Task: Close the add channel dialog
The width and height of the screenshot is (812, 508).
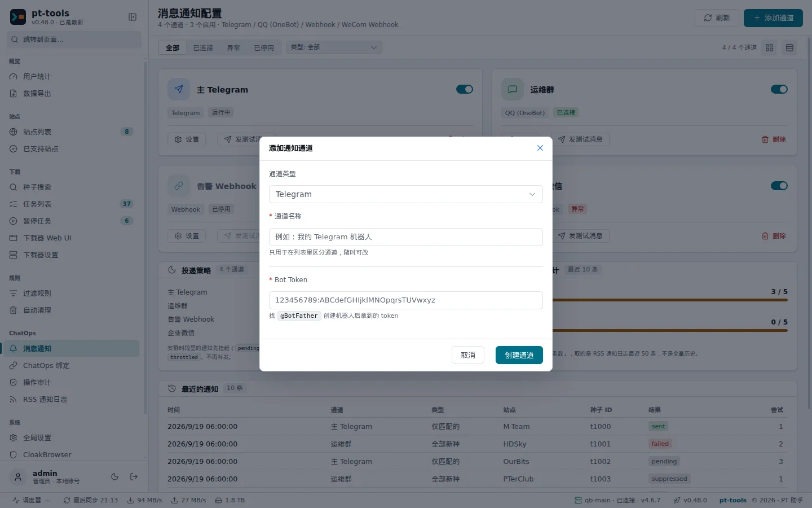Action: pyautogui.click(x=540, y=148)
